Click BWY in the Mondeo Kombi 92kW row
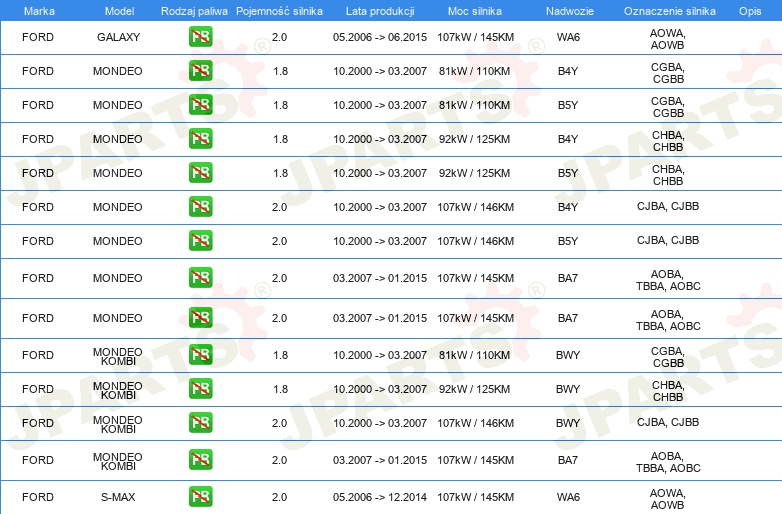 [x=568, y=389]
